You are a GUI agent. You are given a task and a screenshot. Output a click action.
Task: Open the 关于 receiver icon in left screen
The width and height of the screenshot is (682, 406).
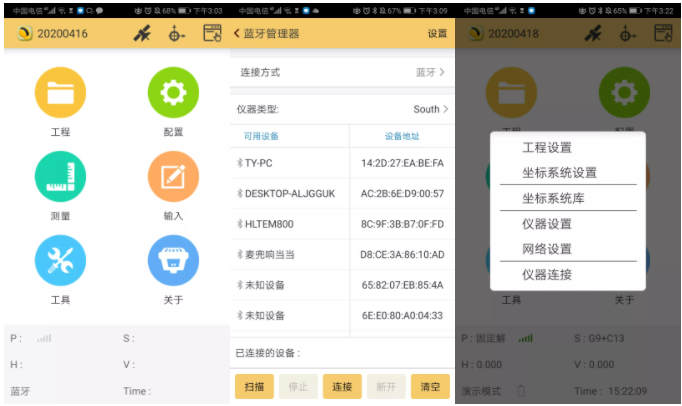(x=173, y=260)
